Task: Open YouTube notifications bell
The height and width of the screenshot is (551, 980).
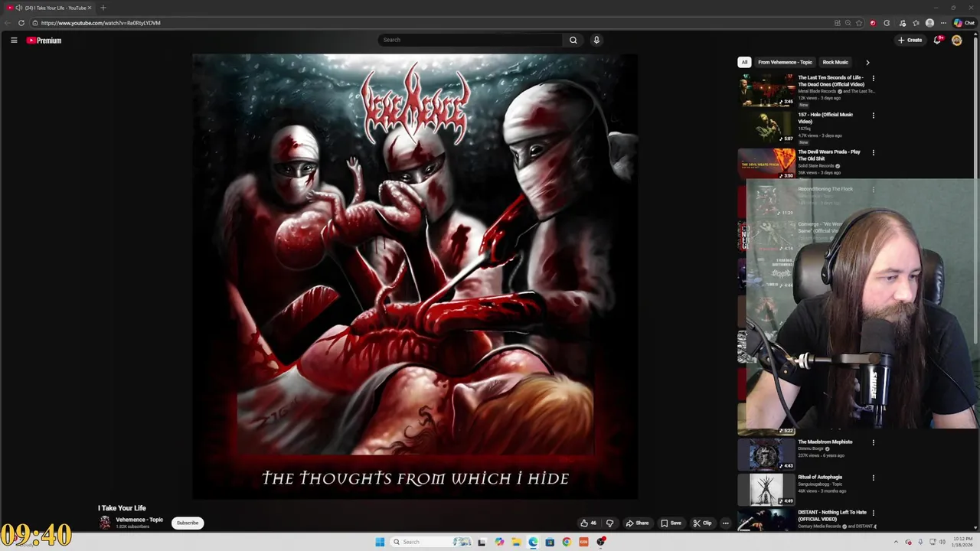Action: (937, 40)
